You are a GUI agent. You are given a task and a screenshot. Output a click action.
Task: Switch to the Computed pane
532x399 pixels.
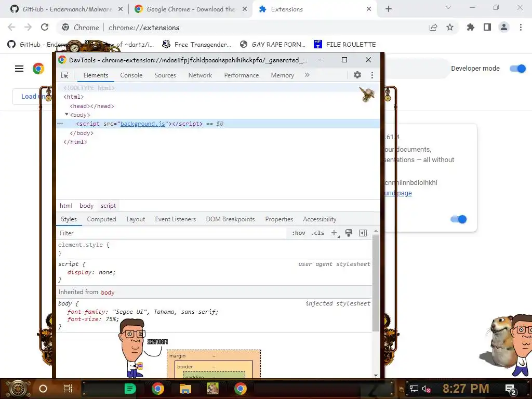(x=101, y=219)
